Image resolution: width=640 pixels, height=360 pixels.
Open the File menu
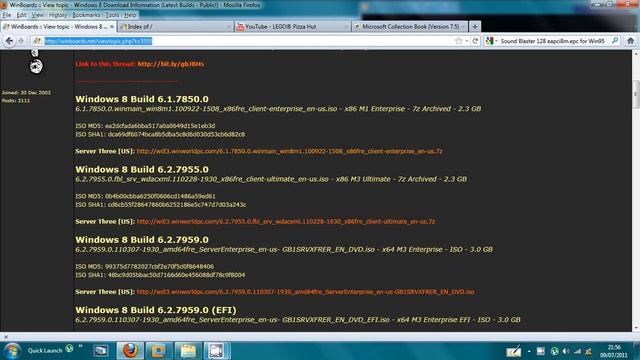7,15
